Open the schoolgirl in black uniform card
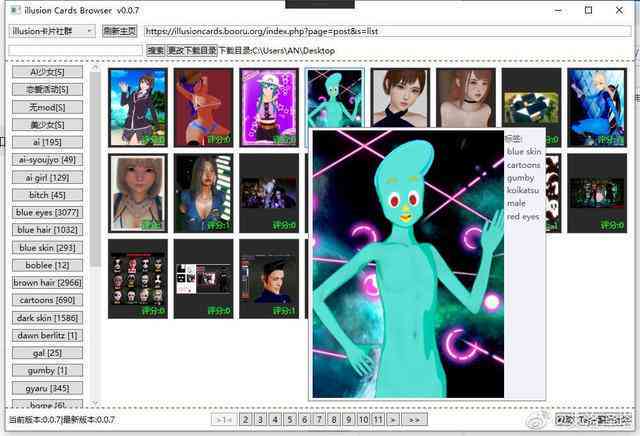The height and width of the screenshot is (436, 640). (x=138, y=107)
